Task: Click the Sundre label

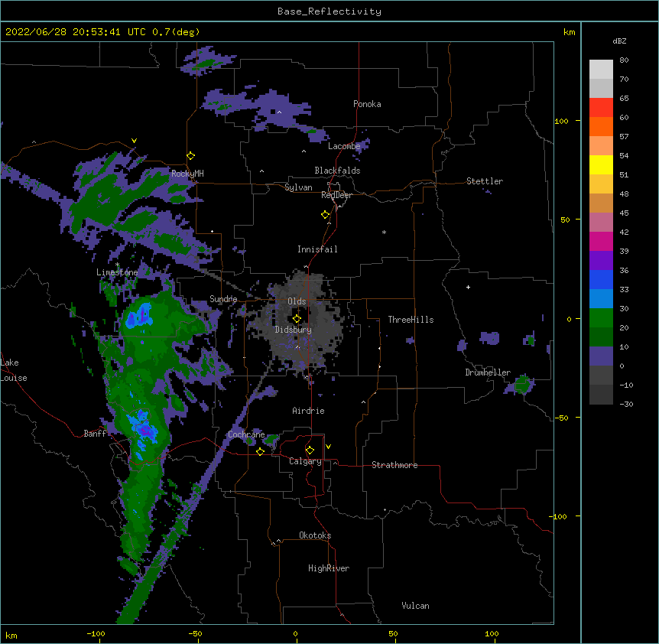Action: click(223, 299)
